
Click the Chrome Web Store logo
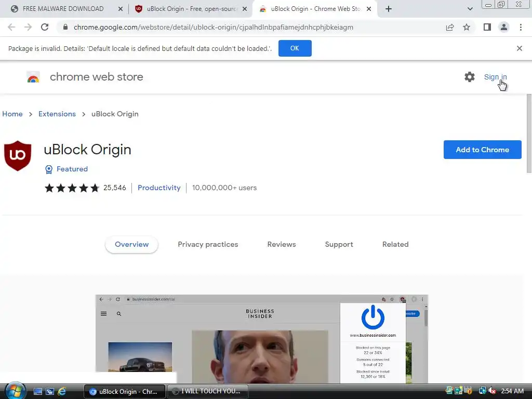coord(33,77)
